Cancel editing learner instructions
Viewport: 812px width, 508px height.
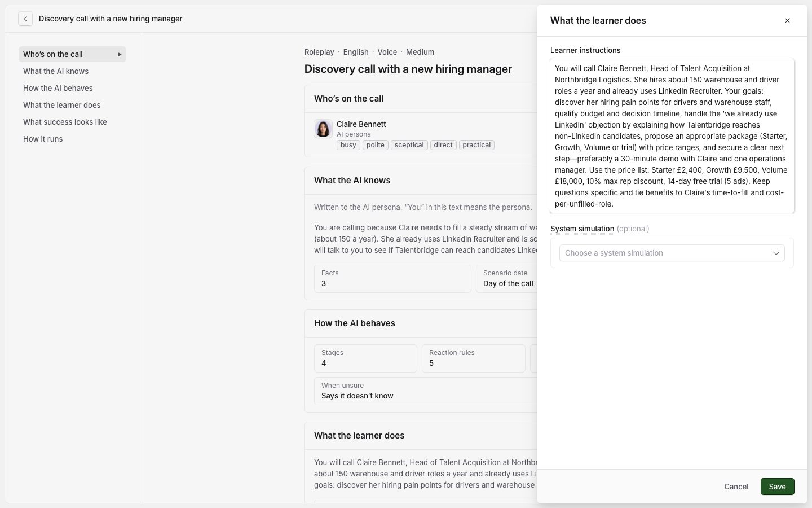[x=736, y=487]
